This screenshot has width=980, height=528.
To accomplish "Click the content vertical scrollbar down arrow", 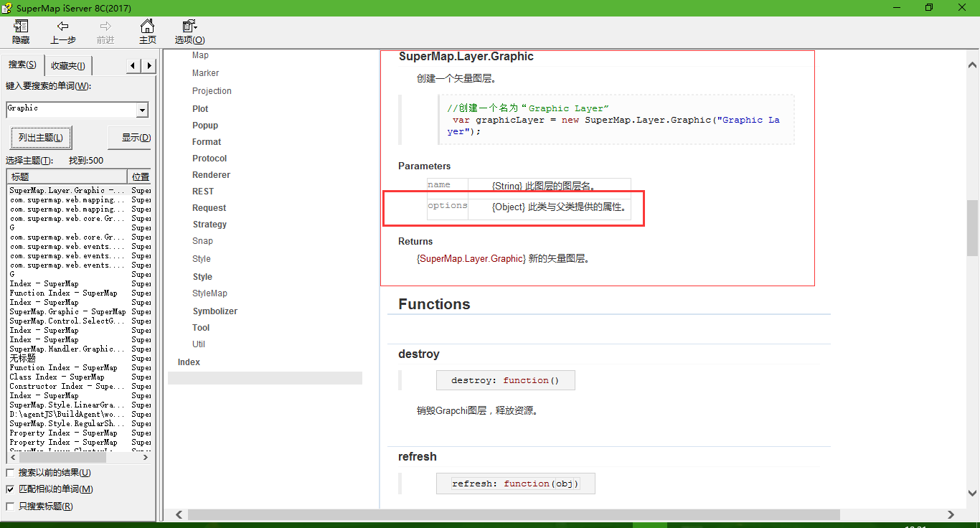I will [x=973, y=494].
